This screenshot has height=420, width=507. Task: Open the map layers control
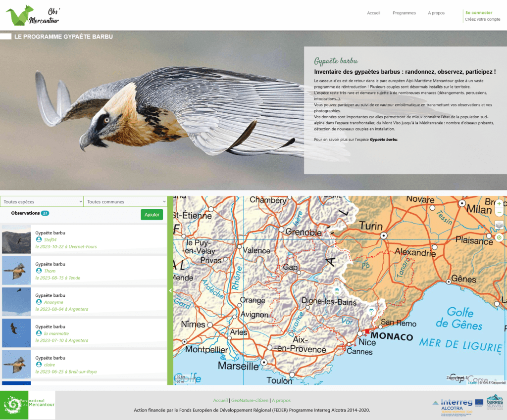(499, 226)
